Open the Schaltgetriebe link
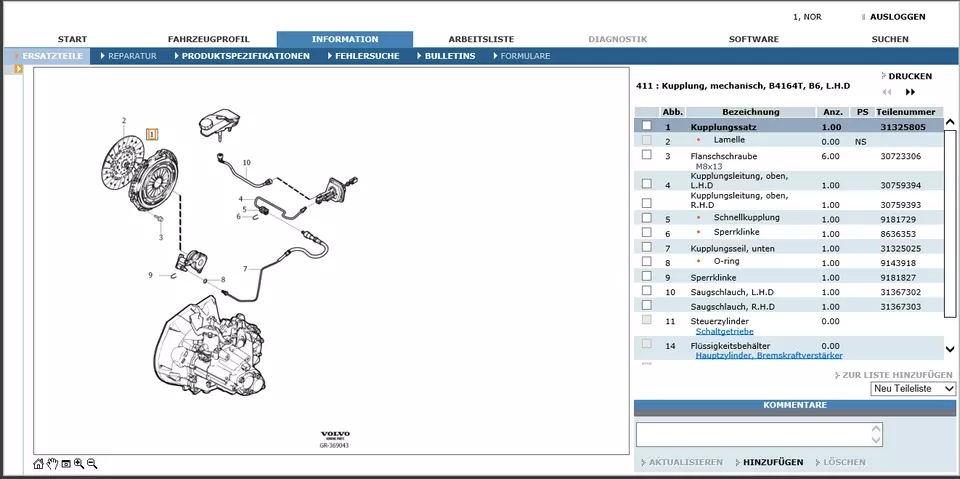Screen dimensions: 960x479 724,331
